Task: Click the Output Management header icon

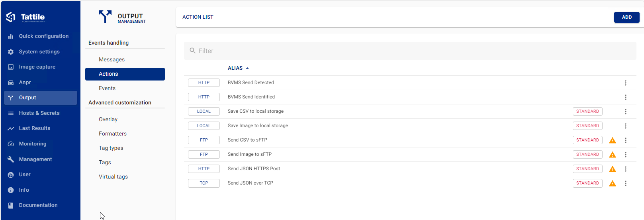Action: click(x=105, y=17)
